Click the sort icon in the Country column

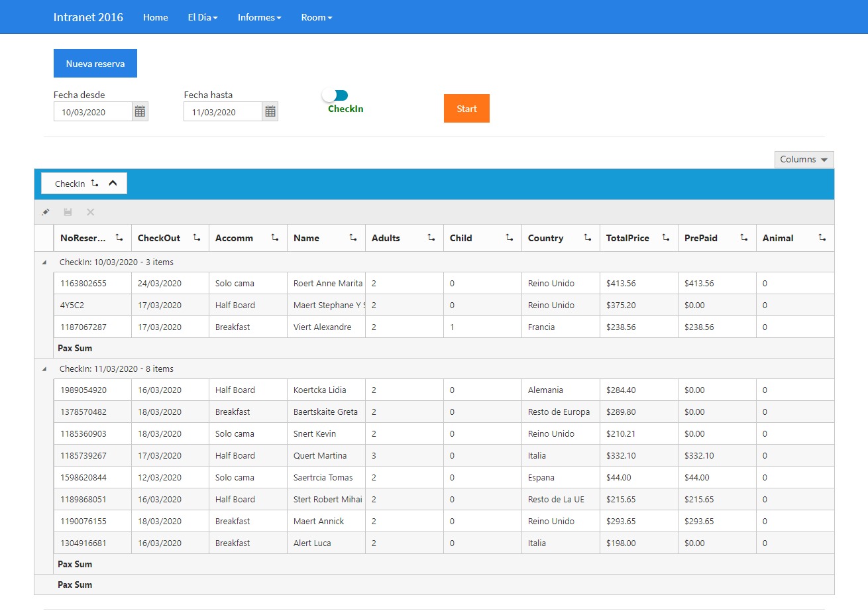[587, 238]
